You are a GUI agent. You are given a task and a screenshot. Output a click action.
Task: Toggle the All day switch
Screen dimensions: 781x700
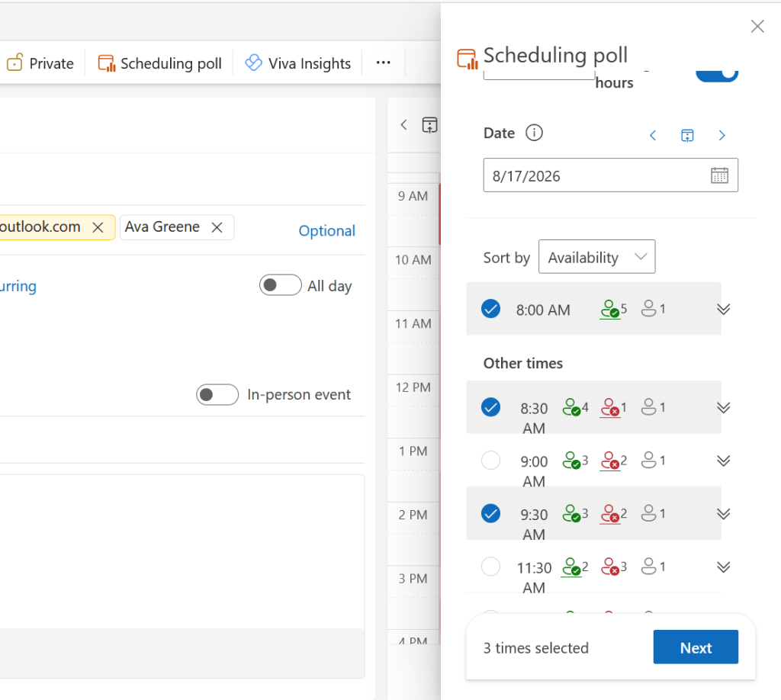pos(280,286)
